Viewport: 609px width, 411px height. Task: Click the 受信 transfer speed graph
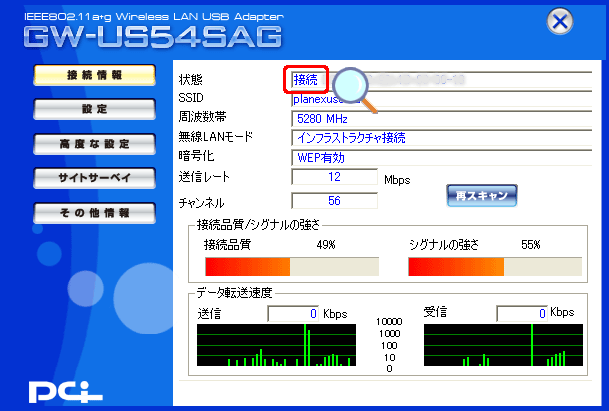(x=503, y=345)
